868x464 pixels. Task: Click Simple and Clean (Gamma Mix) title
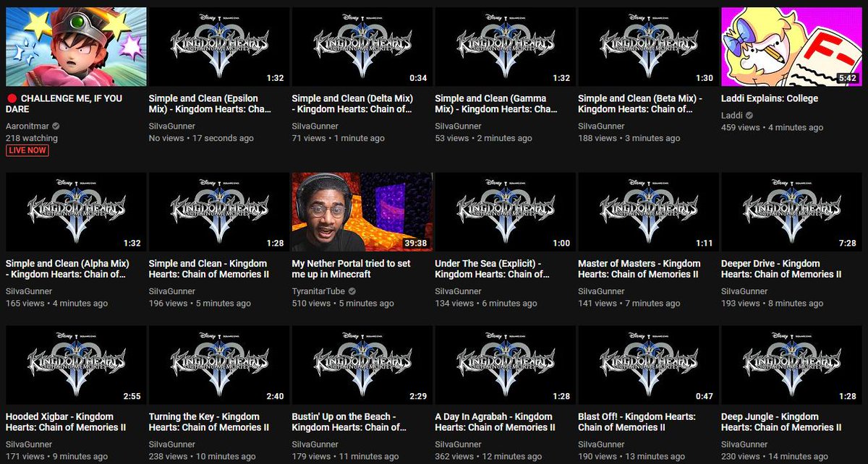point(495,103)
